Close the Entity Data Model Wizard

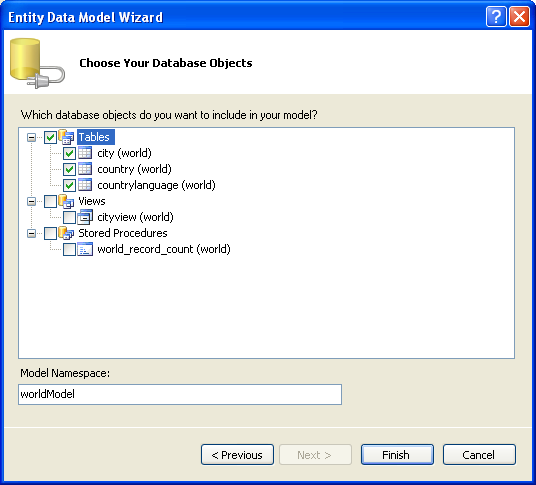[520, 16]
